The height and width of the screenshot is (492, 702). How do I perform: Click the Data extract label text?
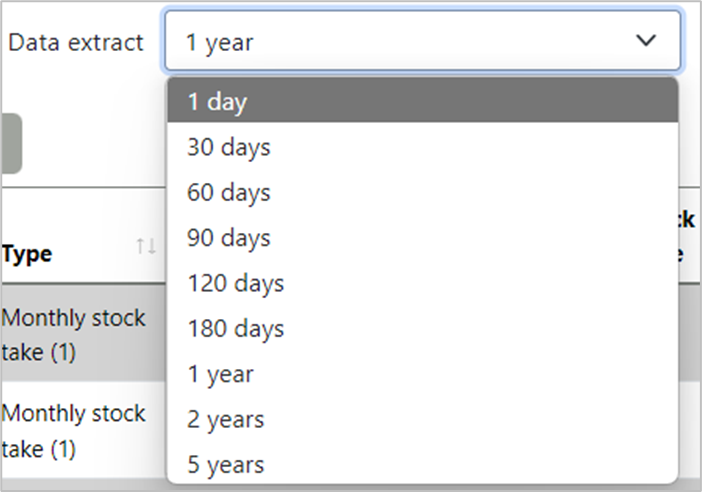point(76,43)
